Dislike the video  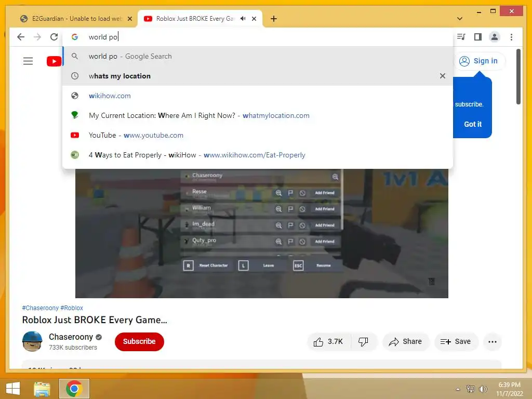coord(363,342)
